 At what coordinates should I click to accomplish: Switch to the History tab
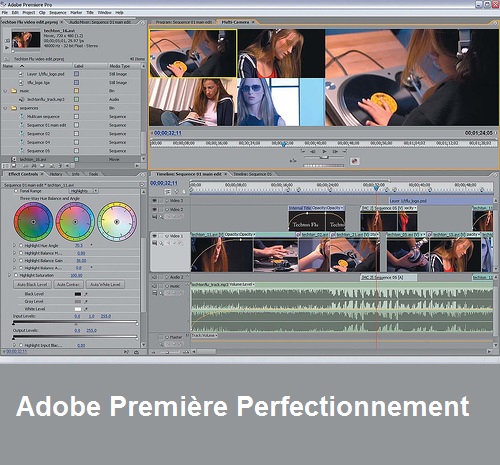[x=56, y=174]
